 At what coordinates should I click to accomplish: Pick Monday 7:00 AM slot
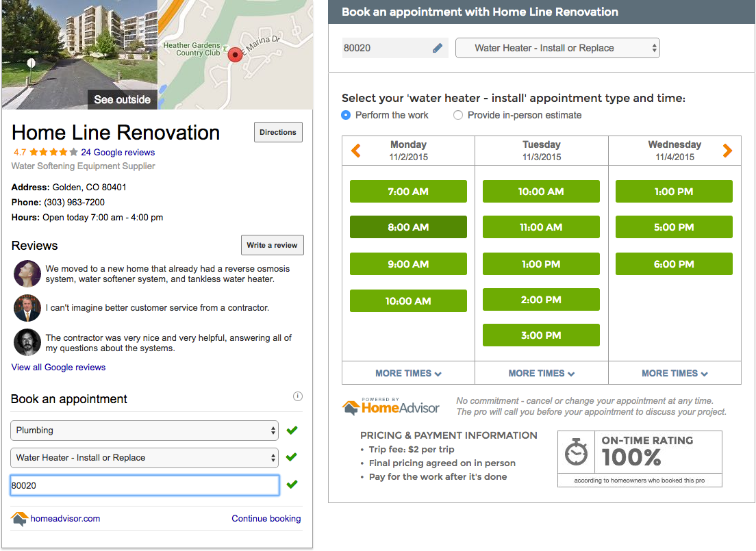point(408,192)
